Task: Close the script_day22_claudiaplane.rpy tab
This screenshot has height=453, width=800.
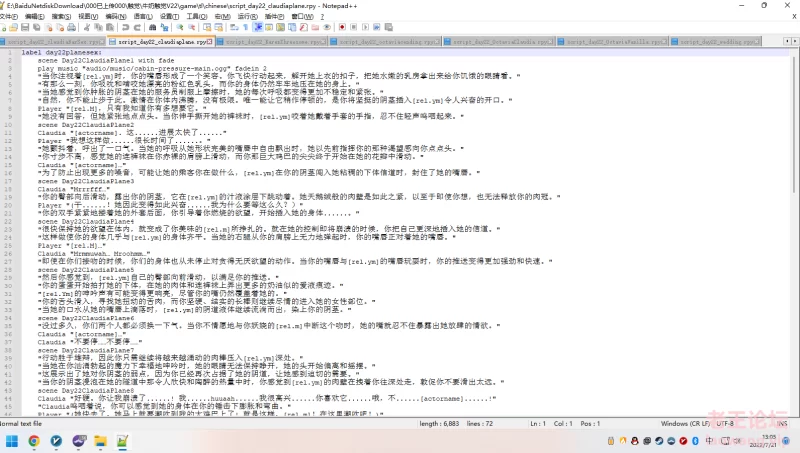Action: [x=210, y=43]
